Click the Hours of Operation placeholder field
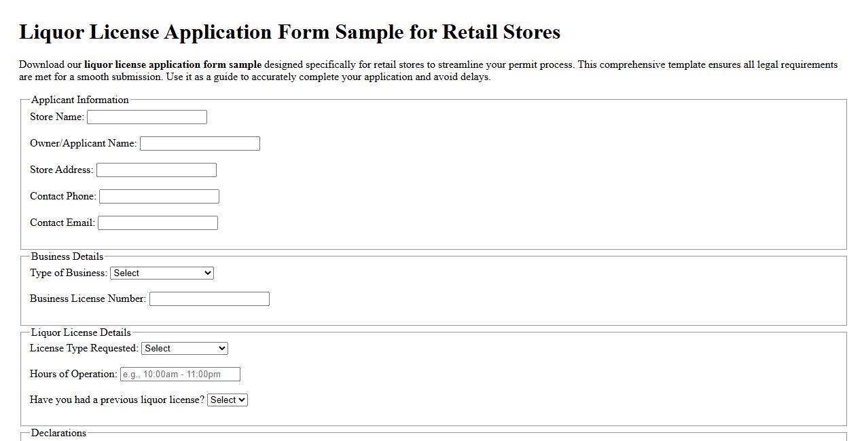This screenshot has width=868, height=441. pyautogui.click(x=180, y=374)
